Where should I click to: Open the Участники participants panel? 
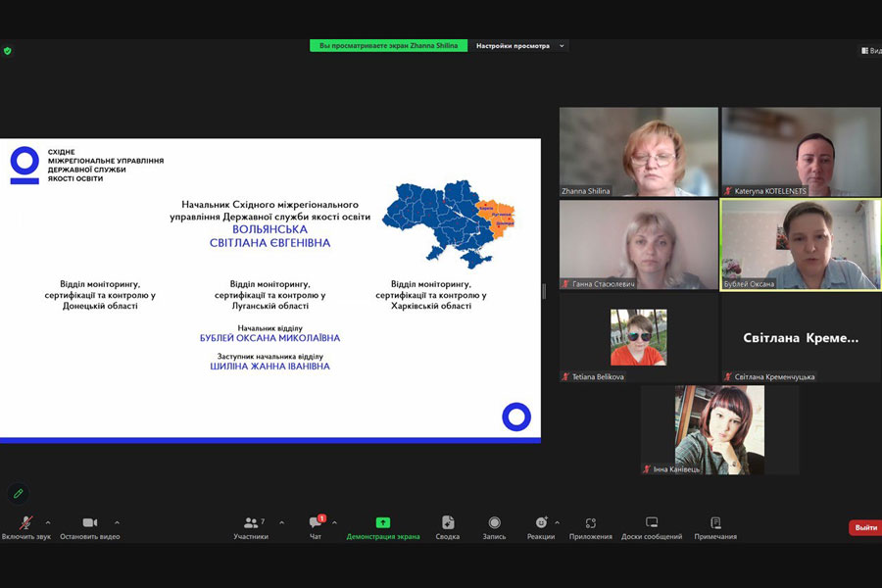coord(251,527)
